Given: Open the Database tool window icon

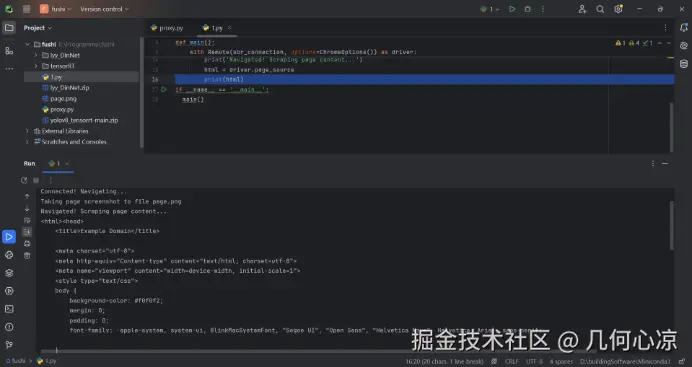Looking at the screenshot, I should [684, 64].
